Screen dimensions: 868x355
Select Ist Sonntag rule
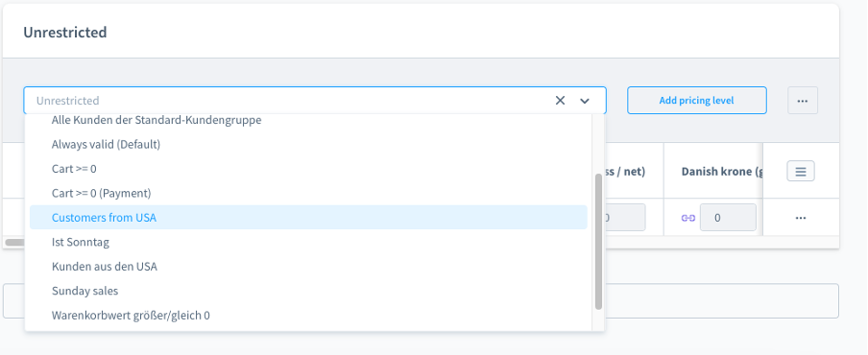pyautogui.click(x=308, y=242)
